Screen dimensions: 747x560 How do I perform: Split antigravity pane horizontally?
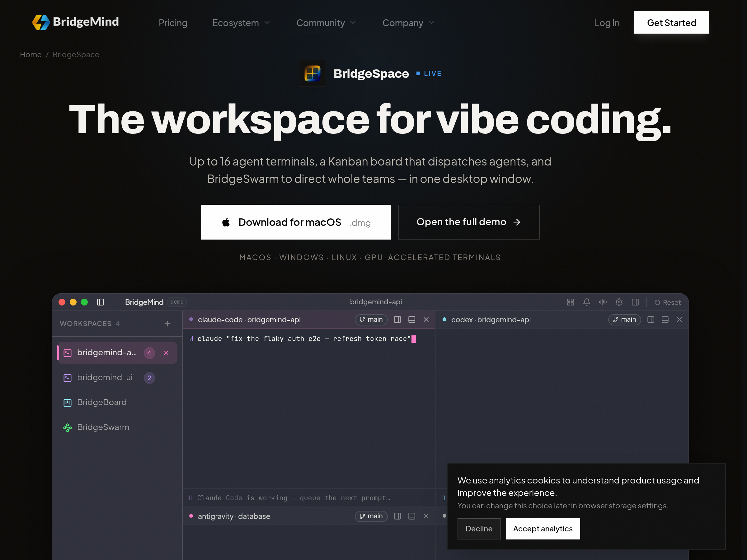[412, 516]
